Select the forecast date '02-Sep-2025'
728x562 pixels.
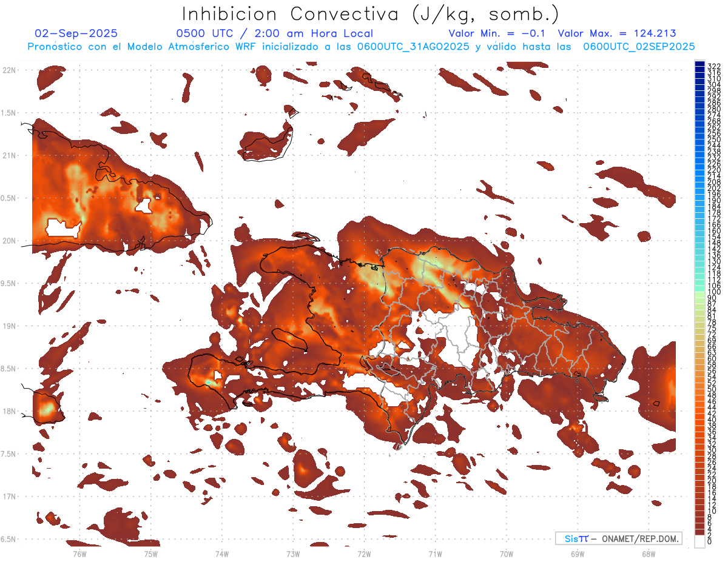[x=76, y=33]
